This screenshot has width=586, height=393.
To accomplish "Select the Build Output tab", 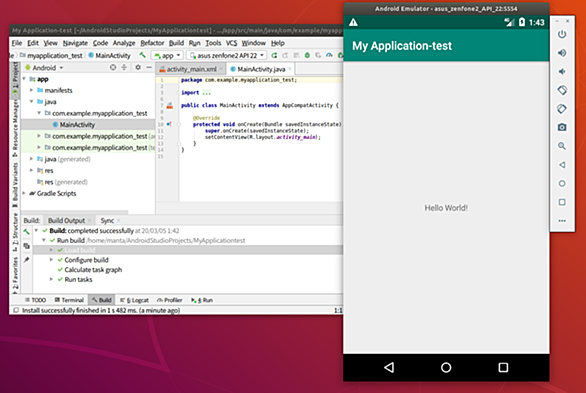I will (67, 220).
